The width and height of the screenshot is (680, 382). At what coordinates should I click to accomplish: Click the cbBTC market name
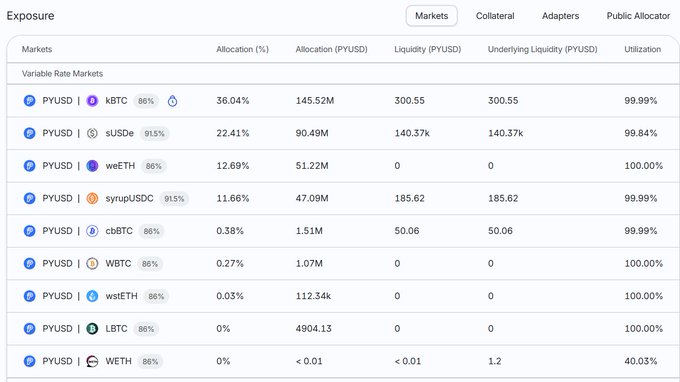click(x=119, y=231)
